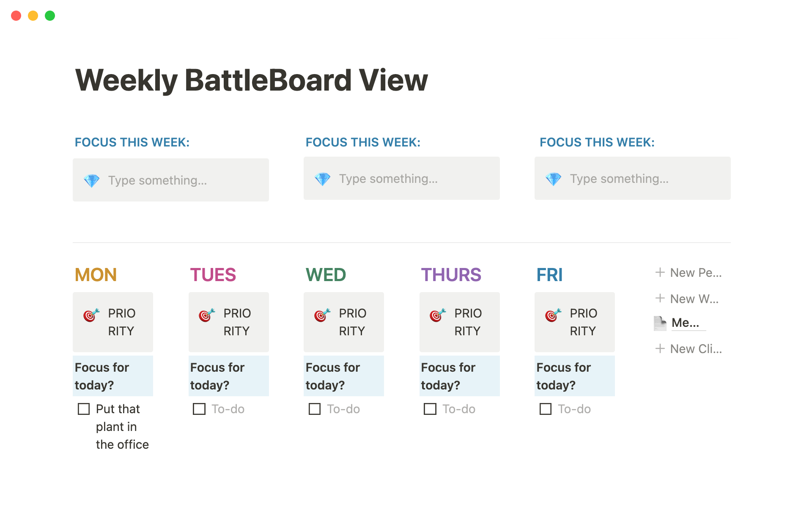Click the target icon under TUES
This screenshot has height=508, width=812.
(207, 315)
